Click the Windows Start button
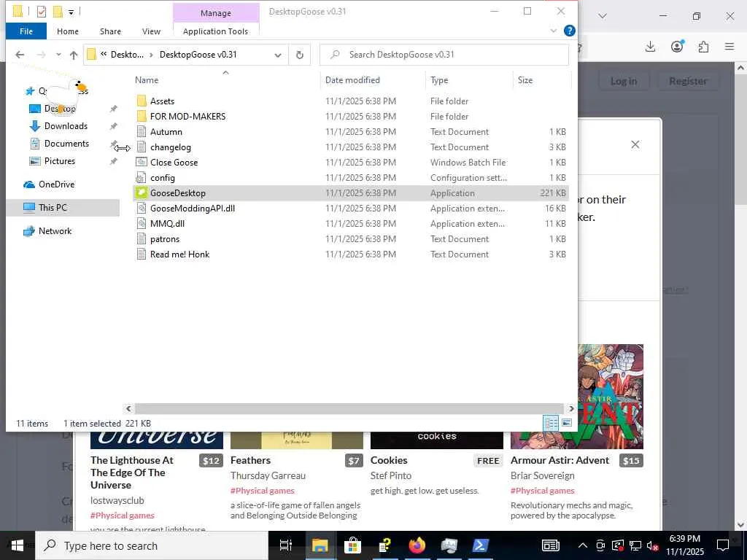This screenshot has height=560, width=747. point(18,545)
